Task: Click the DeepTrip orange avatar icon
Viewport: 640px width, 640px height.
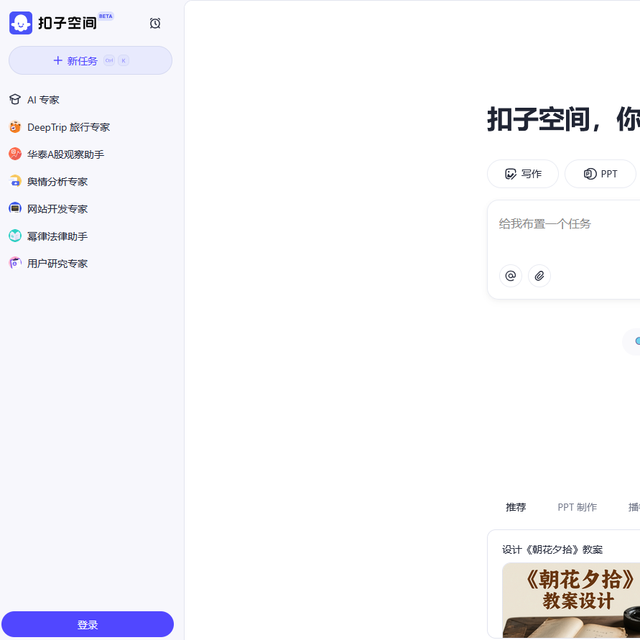Action: pyautogui.click(x=15, y=127)
